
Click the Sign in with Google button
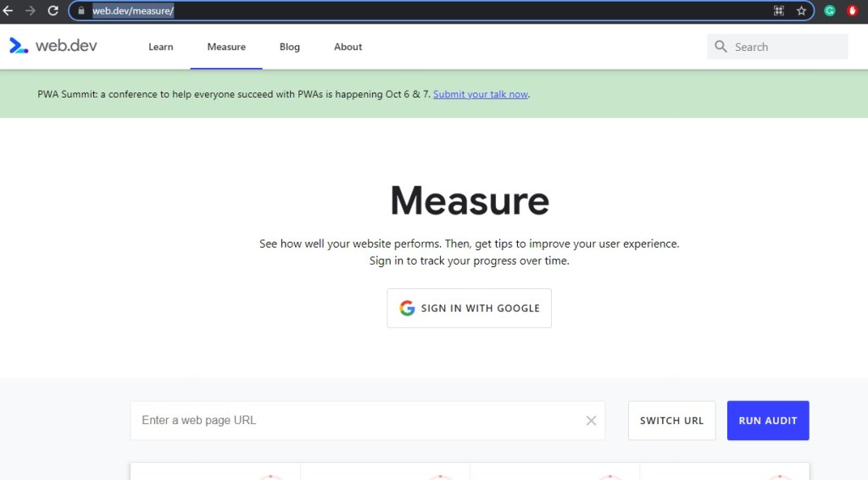pyautogui.click(x=469, y=308)
